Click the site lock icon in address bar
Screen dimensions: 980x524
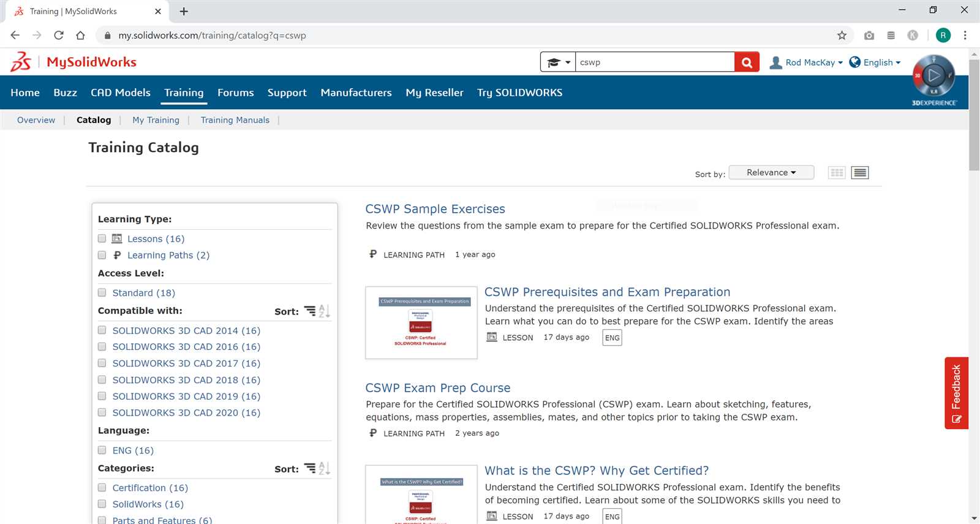pyautogui.click(x=107, y=36)
